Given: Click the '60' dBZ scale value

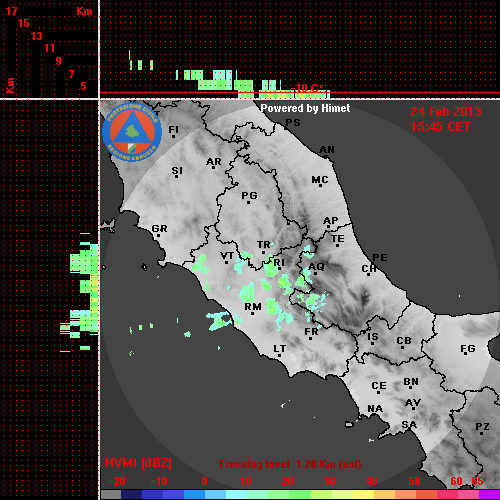Looking at the screenshot, I should [456, 481].
